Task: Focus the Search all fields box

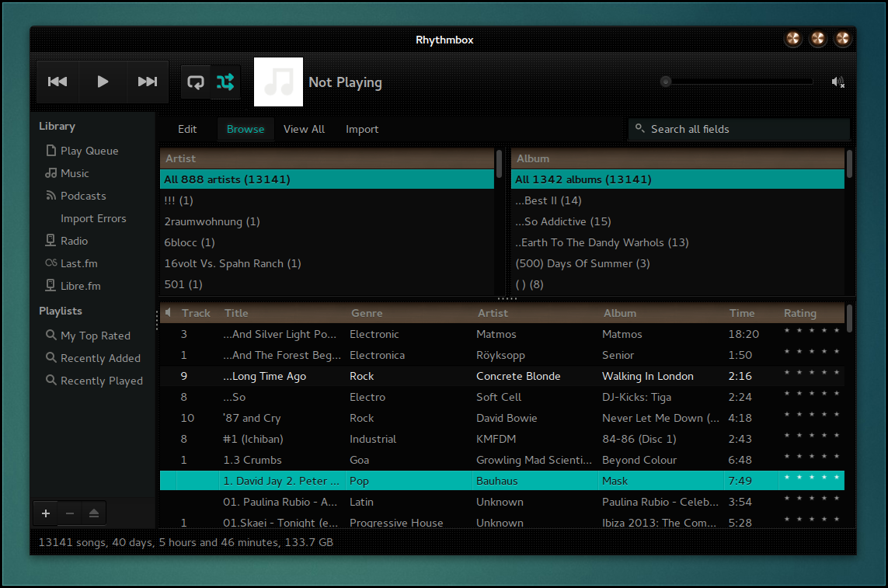Action: pyautogui.click(x=739, y=129)
